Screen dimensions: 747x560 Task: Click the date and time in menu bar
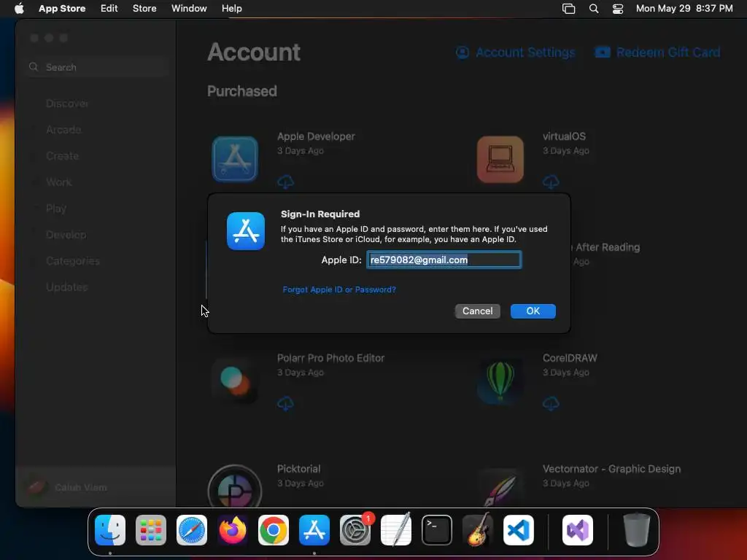[x=684, y=9]
